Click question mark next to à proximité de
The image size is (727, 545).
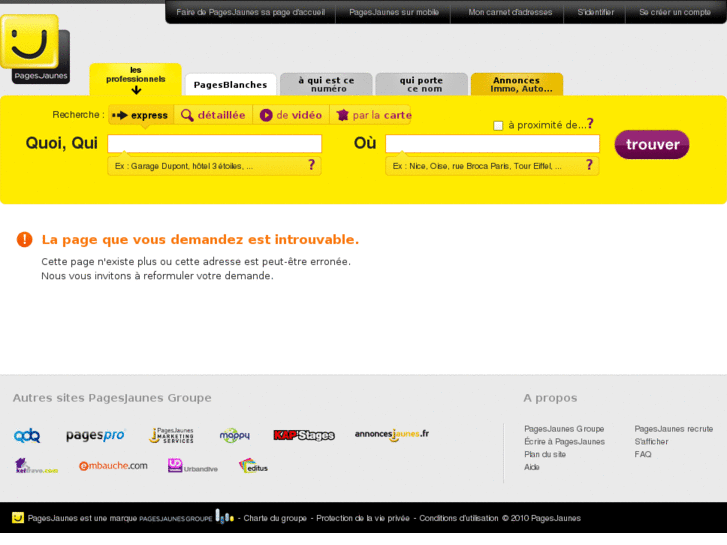[x=590, y=123]
